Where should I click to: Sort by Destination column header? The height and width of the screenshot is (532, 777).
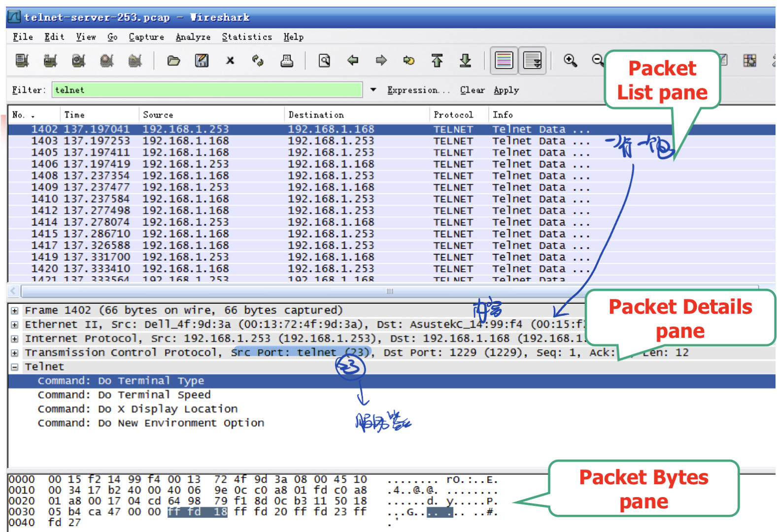tap(357, 115)
